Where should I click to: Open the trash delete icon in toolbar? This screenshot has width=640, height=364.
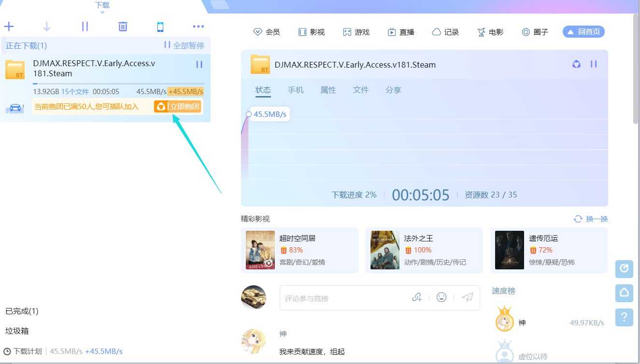tap(123, 27)
